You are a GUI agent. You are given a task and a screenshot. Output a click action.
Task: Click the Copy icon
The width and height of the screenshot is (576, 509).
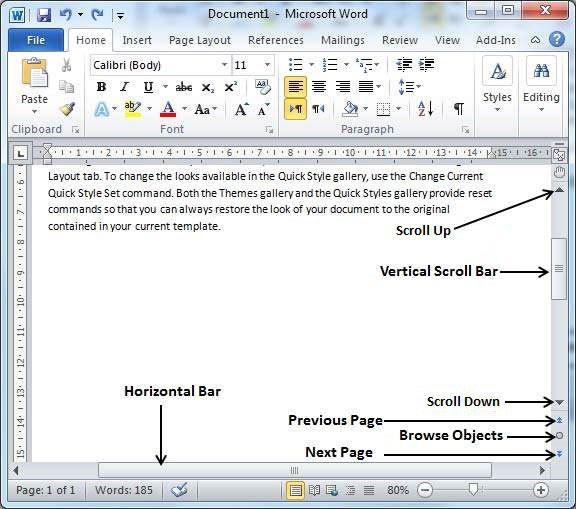(x=66, y=87)
